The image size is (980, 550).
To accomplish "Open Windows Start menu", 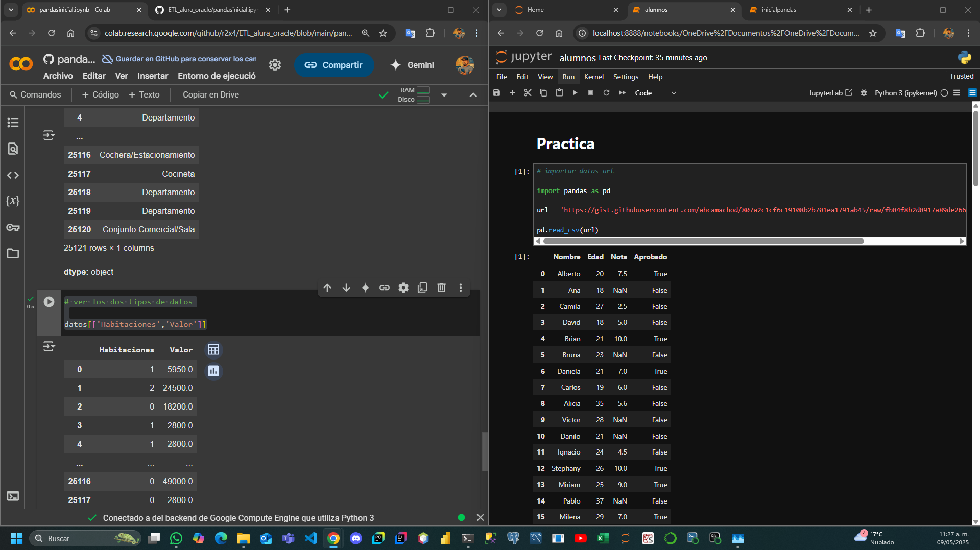I will [x=16, y=538].
